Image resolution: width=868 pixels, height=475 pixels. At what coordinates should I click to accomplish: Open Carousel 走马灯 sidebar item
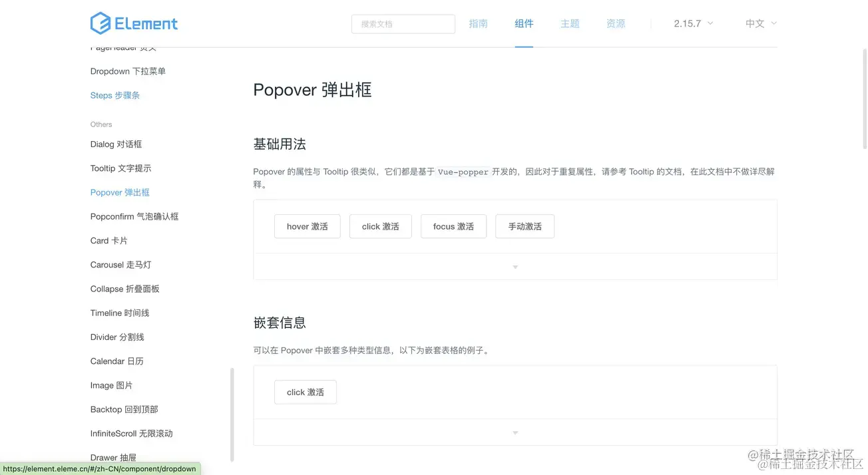(x=120, y=265)
